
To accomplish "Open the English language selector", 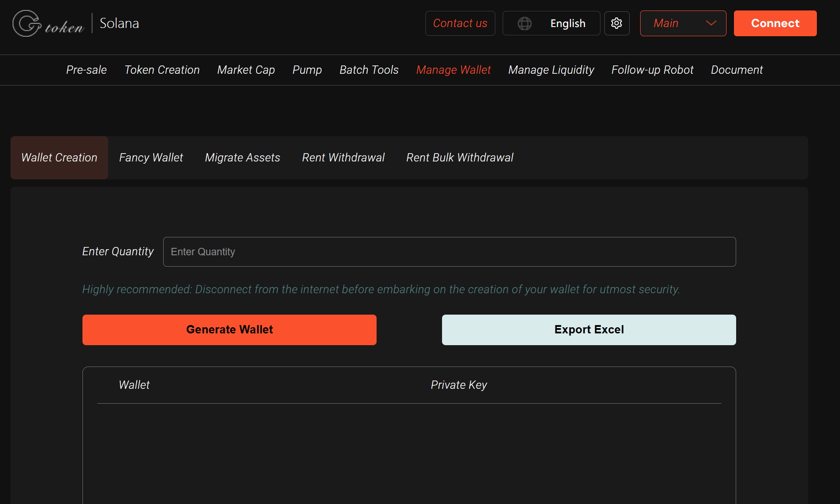I will pyautogui.click(x=567, y=24).
